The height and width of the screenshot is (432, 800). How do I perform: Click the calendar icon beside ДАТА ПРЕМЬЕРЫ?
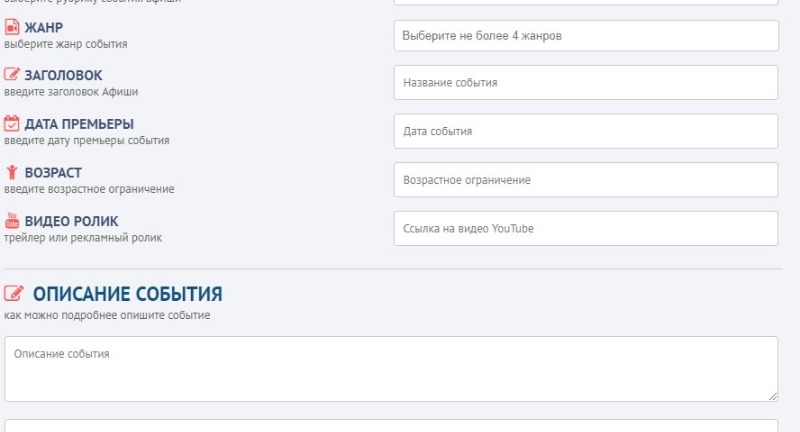[x=12, y=124]
